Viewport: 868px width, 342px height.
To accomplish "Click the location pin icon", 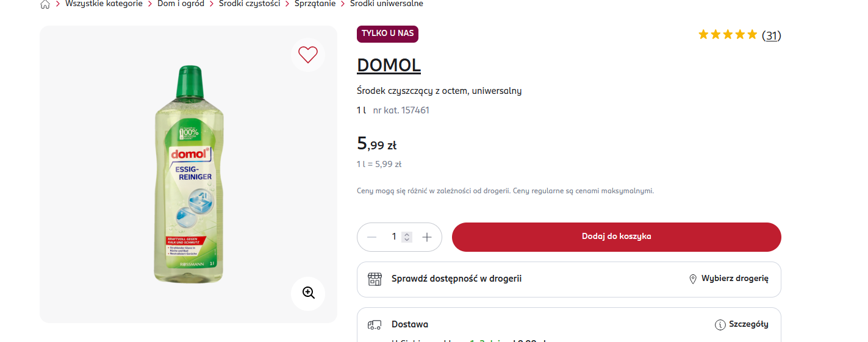I will pyautogui.click(x=693, y=279).
